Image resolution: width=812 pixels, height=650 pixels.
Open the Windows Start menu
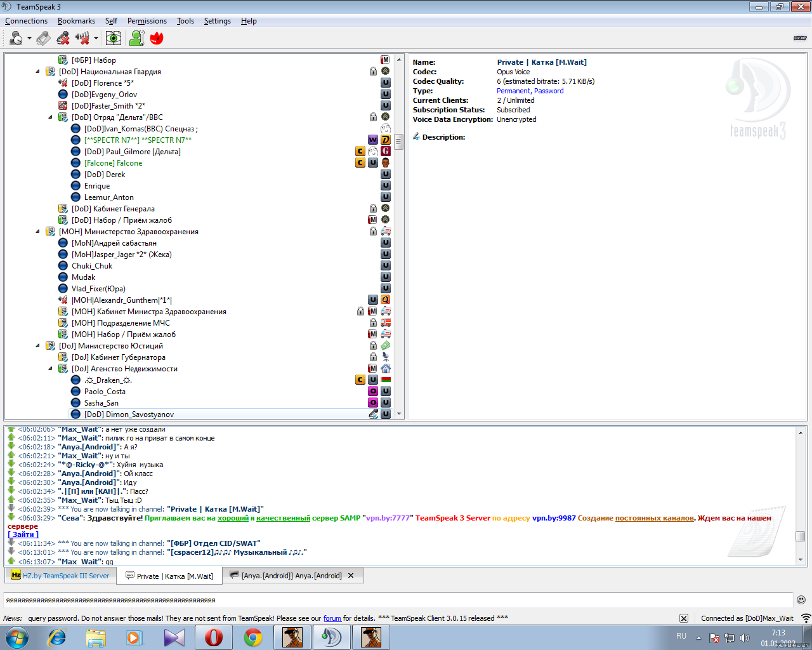pos(16,637)
